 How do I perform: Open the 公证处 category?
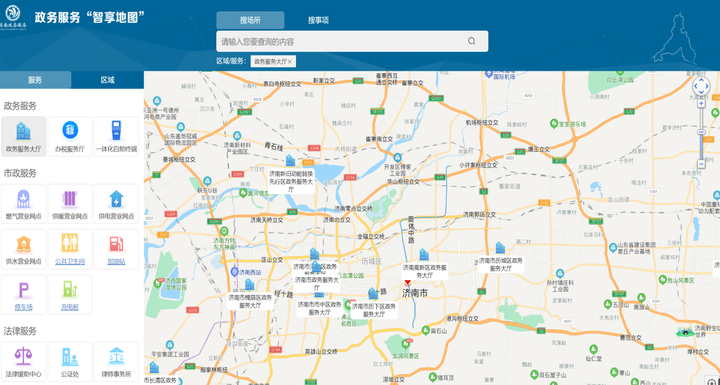70,362
